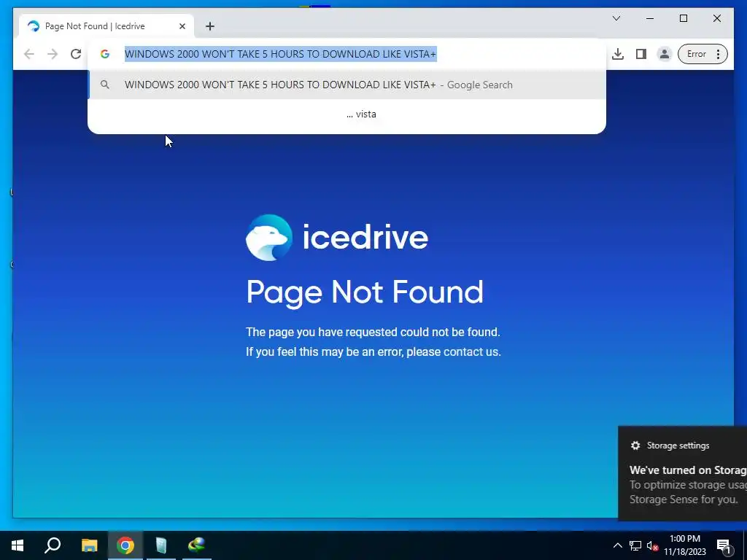Screen dimensions: 747x560
Task: Click the Storage settings notification
Action: coord(682,473)
